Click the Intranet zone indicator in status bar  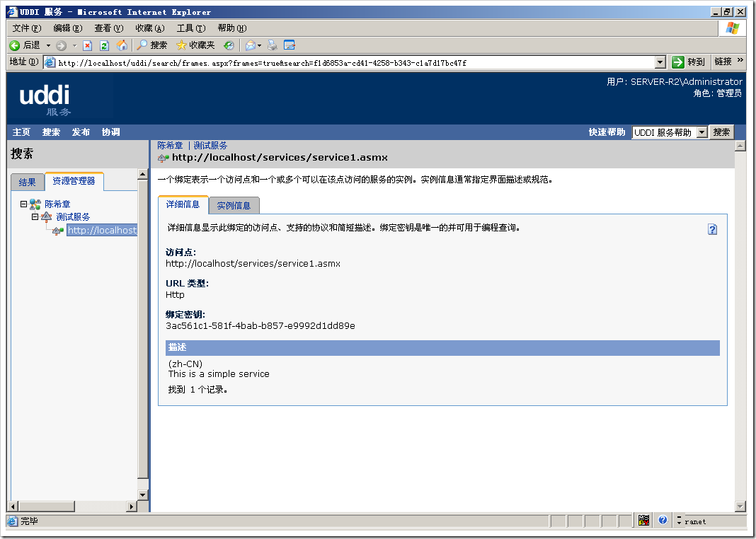pyautogui.click(x=694, y=521)
